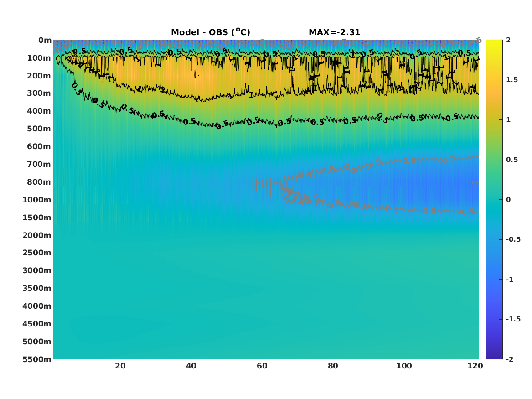Click the y-axis label '2500m'
The image size is (532, 399).
[37, 253]
